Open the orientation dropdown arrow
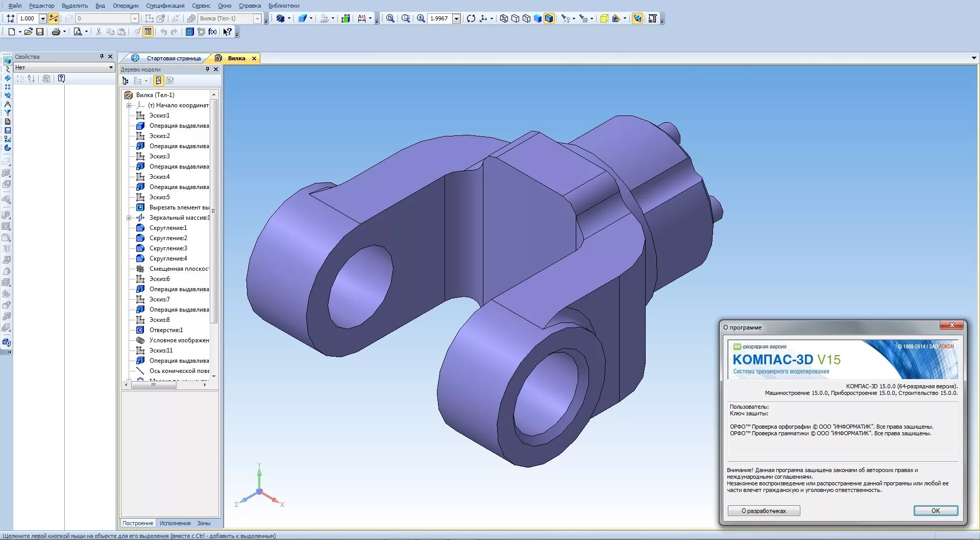 (x=492, y=18)
